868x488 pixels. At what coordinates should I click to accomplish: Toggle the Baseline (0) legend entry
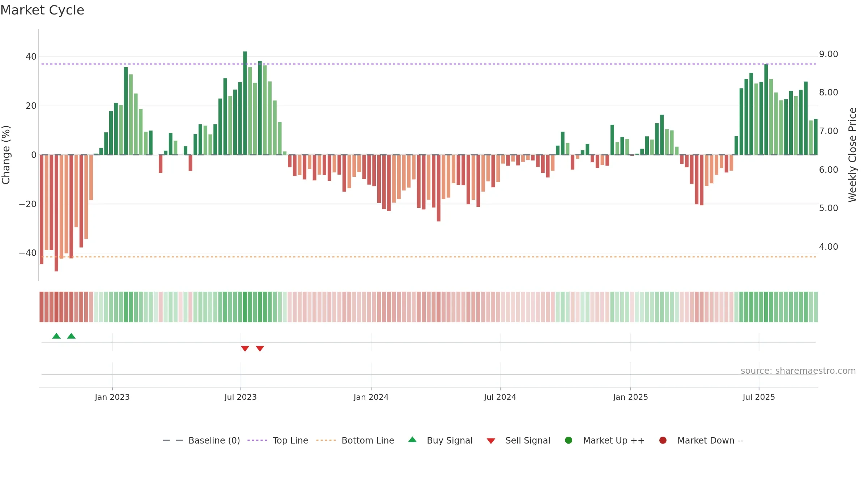201,440
